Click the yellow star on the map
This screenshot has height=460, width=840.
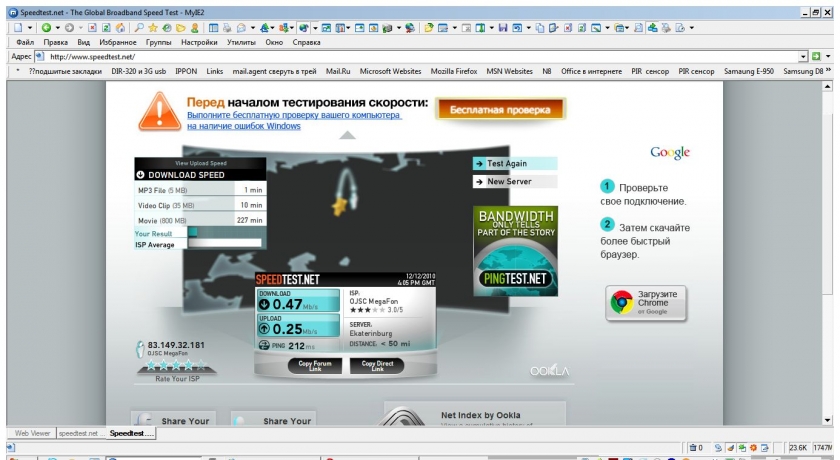(340, 206)
